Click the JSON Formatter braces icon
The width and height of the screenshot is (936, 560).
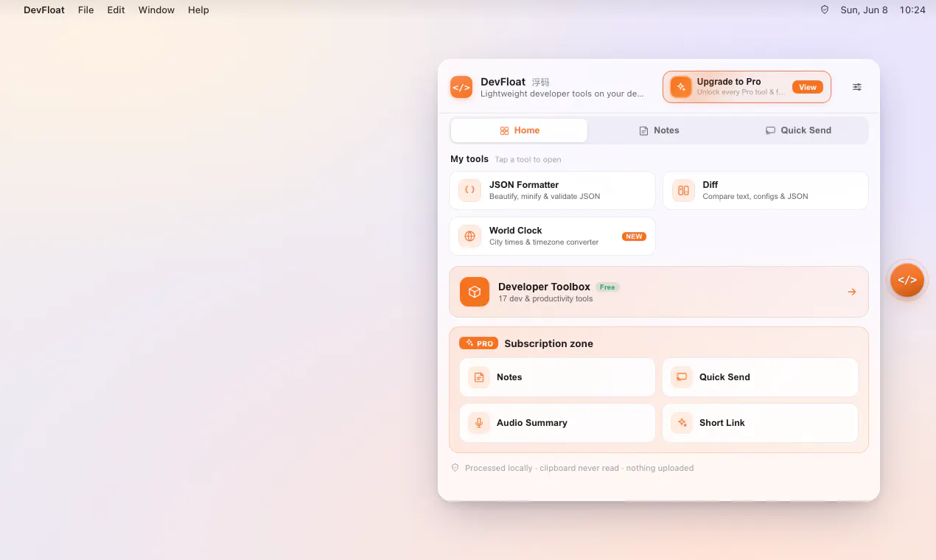469,190
